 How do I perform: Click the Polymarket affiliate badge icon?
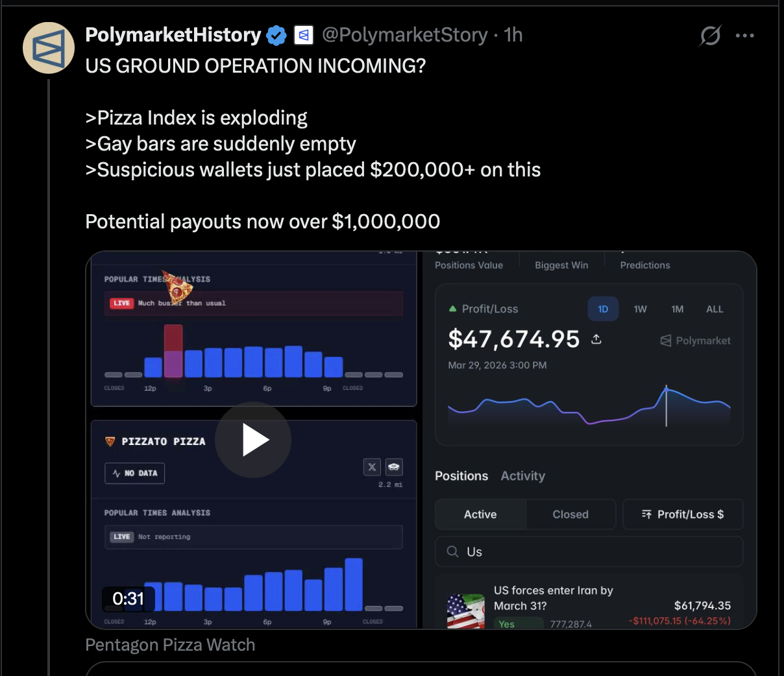[304, 35]
